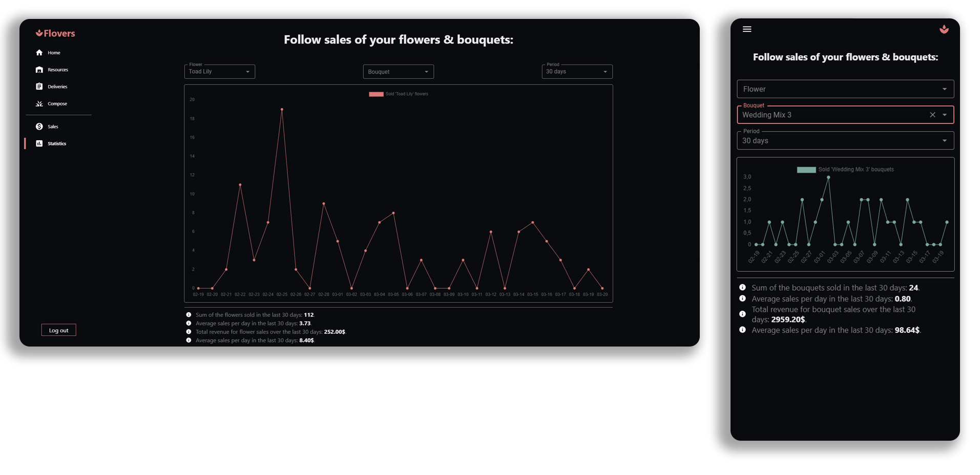This screenshot has height=475, width=980.
Task: Open the desktop Period 30 days dropdown
Action: point(577,72)
